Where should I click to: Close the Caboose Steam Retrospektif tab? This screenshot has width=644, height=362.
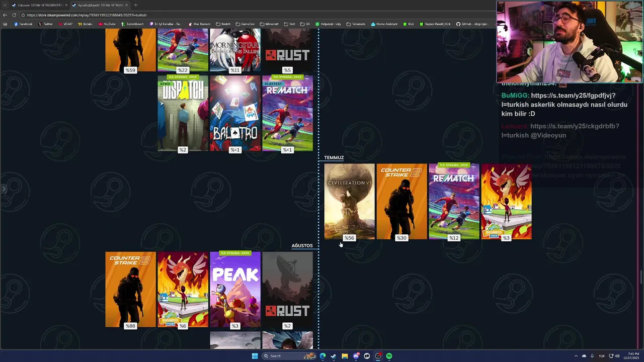pyautogui.click(x=66, y=5)
